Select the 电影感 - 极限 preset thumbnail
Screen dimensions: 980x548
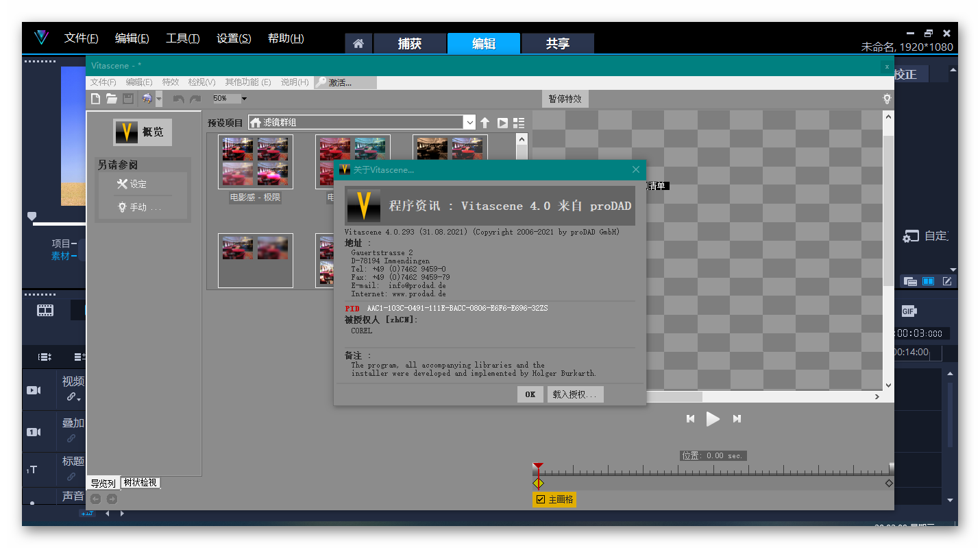(x=256, y=162)
